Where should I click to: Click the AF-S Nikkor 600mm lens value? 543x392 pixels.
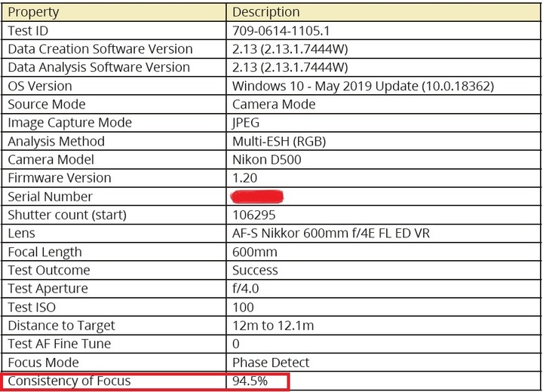331,234
